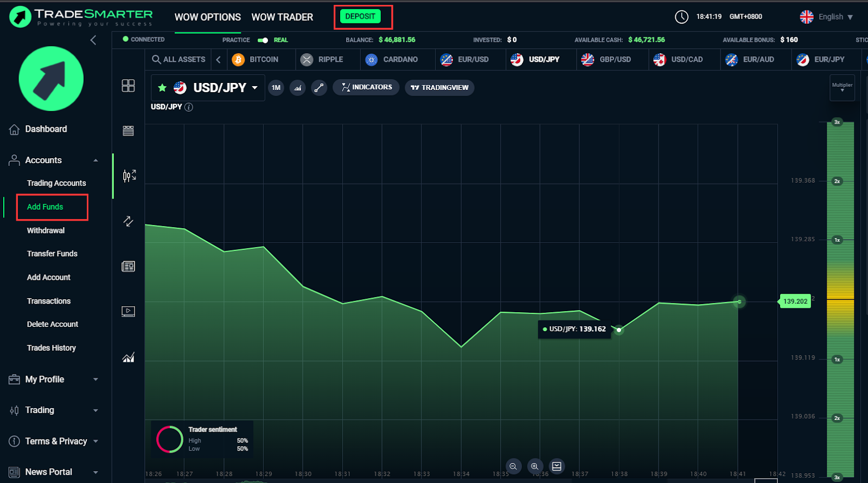Open the Indicators button
The width and height of the screenshot is (868, 483).
366,87
